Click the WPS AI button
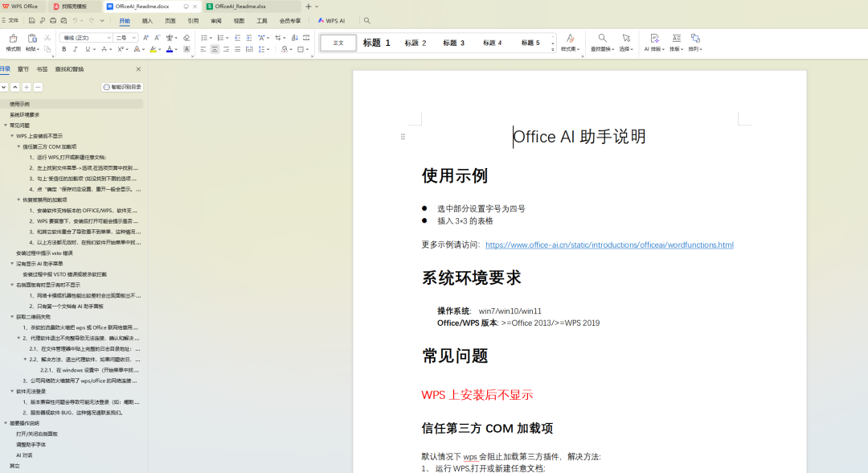The height and width of the screenshot is (473, 868). click(332, 21)
